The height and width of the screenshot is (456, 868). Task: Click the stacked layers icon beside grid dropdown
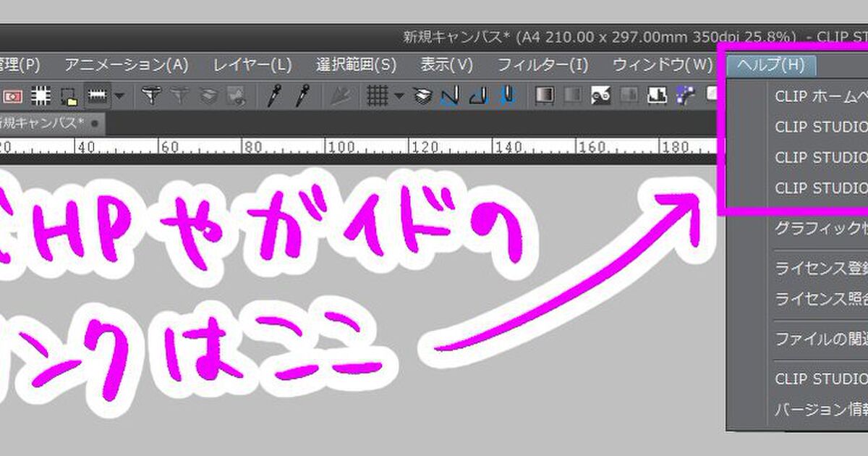coord(423,96)
